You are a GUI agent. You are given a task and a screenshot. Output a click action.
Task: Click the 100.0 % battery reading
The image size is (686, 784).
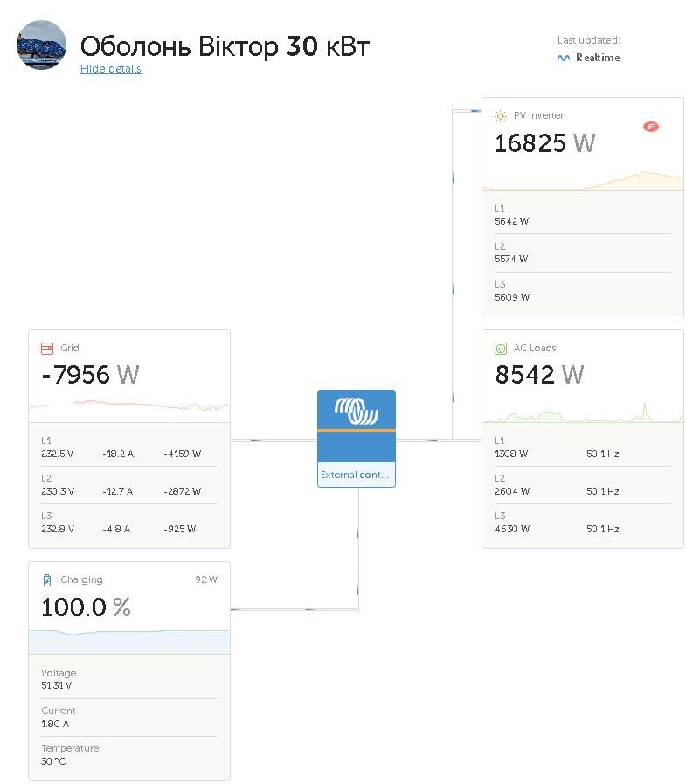tap(86, 607)
